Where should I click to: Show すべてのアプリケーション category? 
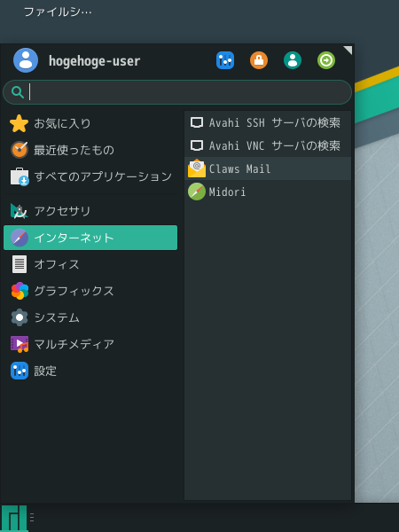tap(90, 176)
